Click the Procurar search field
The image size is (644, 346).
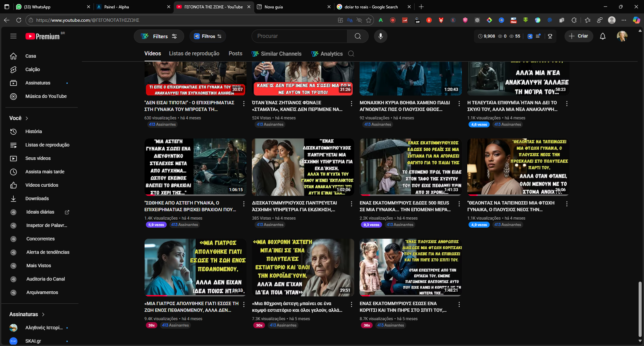pyautogui.click(x=300, y=36)
